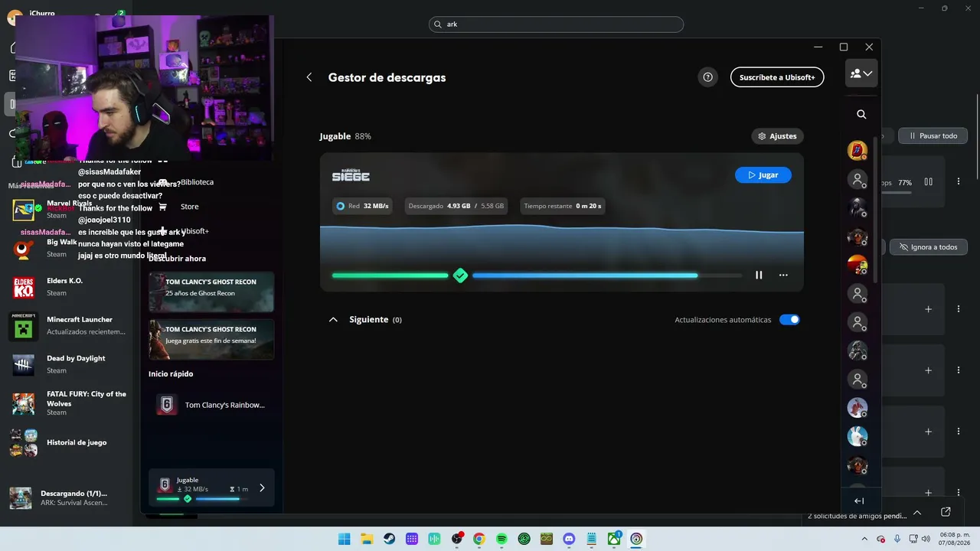Search friends in Ubisoft Connect sidebar
The width and height of the screenshot is (980, 551).
pos(861,115)
